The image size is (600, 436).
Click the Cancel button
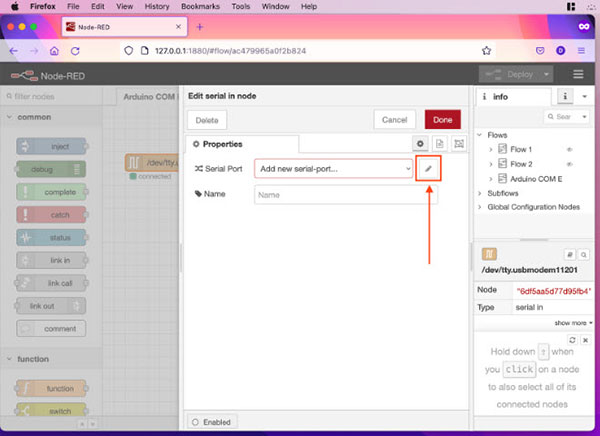tap(395, 119)
